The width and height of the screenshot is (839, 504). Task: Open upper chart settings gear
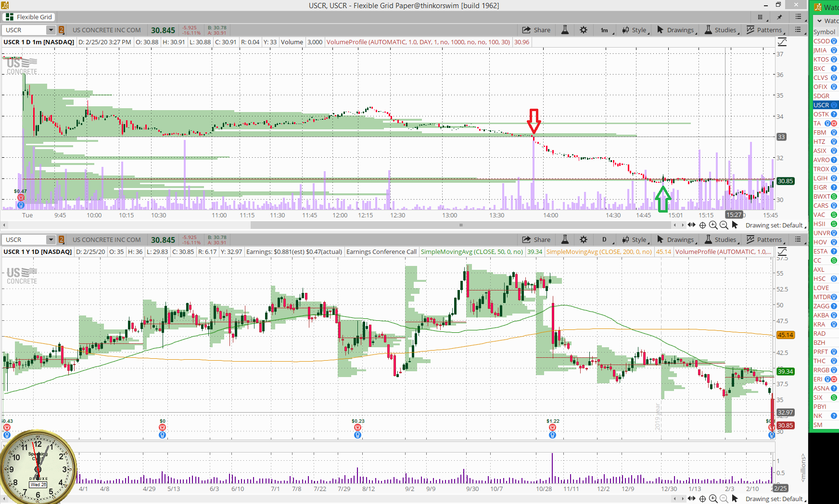tap(584, 30)
